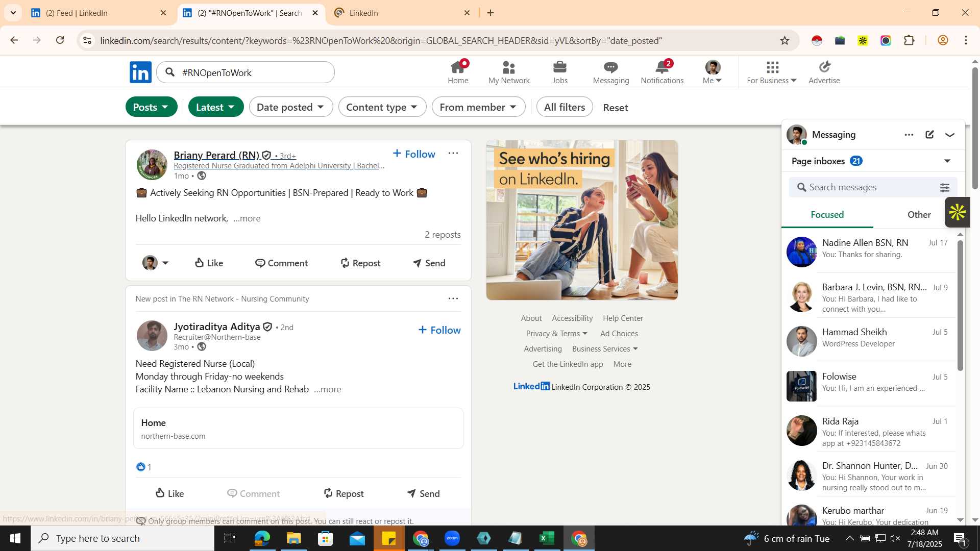Screen dimensions: 980x551
Task: Expand Business Services footer dropdown
Action: click(605, 348)
